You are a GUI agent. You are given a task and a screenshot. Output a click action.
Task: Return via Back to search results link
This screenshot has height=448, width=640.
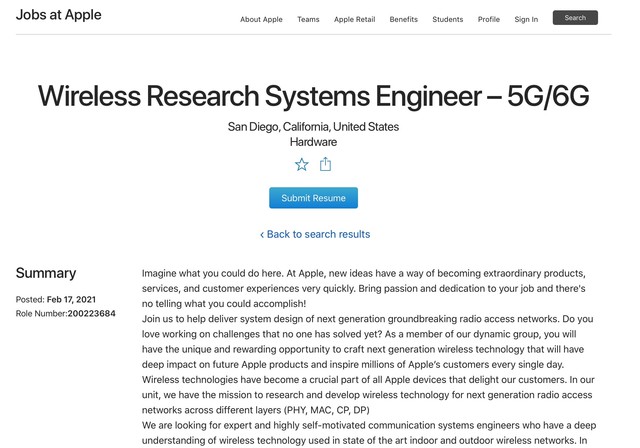coord(314,234)
